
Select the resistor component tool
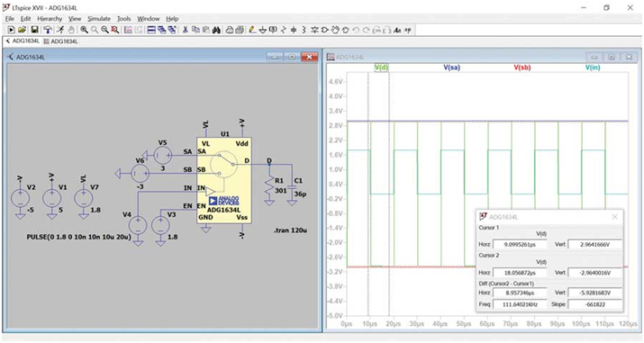point(284,30)
